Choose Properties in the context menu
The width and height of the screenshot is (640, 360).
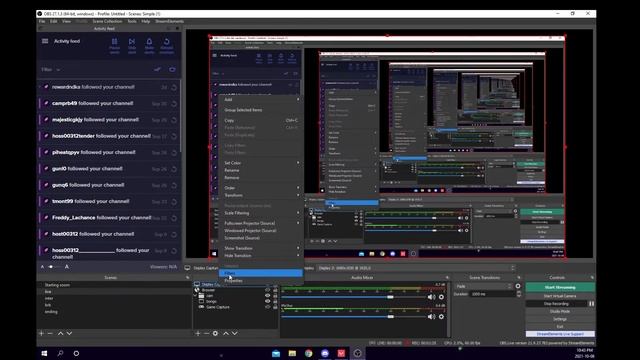(x=260, y=281)
